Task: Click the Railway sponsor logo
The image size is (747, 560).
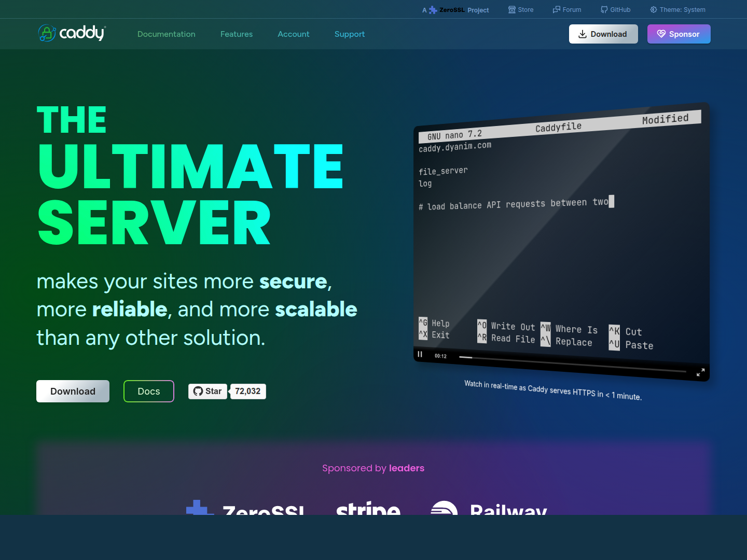Action: pos(489,508)
